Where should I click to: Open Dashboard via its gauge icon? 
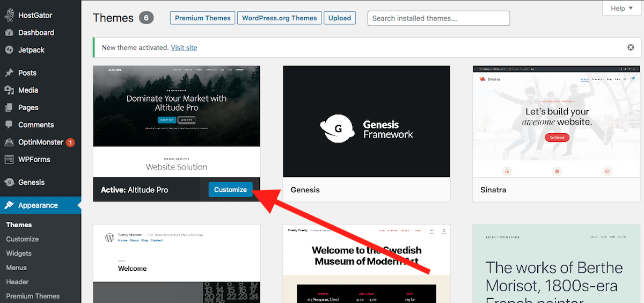tap(9, 33)
